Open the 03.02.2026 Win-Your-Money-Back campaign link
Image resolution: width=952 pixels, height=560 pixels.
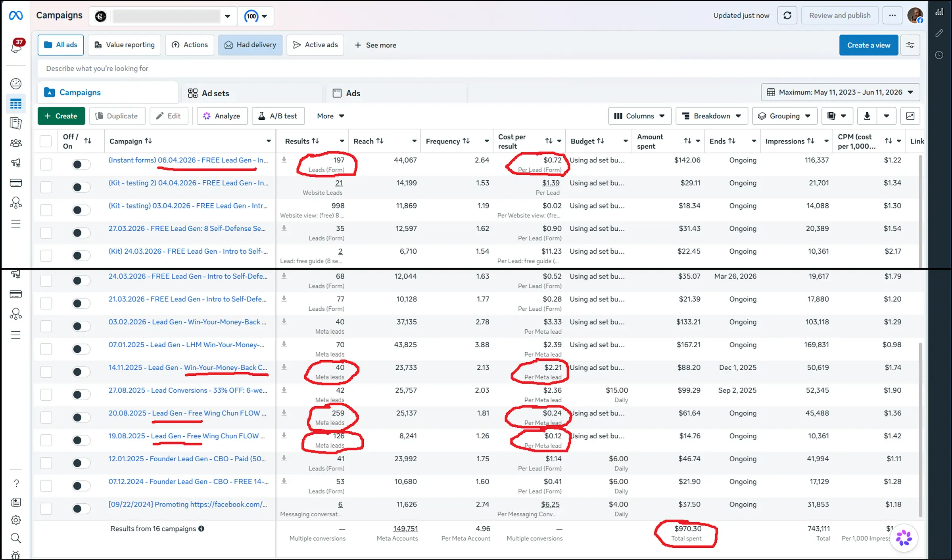187,322
